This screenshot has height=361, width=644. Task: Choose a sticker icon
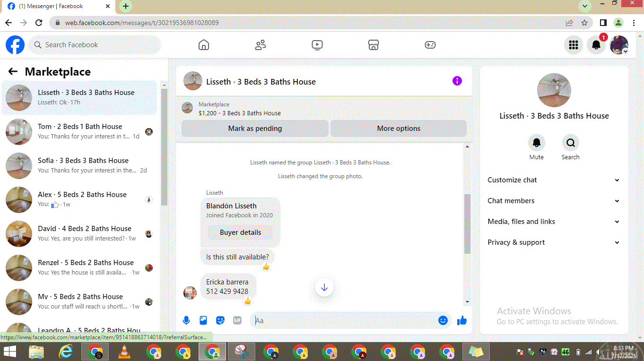point(220,320)
